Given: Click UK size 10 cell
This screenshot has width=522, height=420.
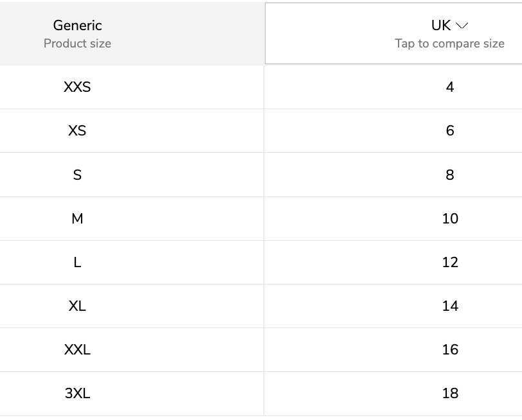Looking at the screenshot, I should pyautogui.click(x=393, y=219).
